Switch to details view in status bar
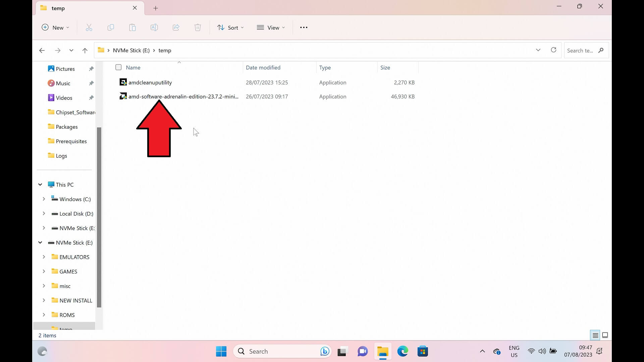Viewport: 644px width, 362px height. point(595,335)
